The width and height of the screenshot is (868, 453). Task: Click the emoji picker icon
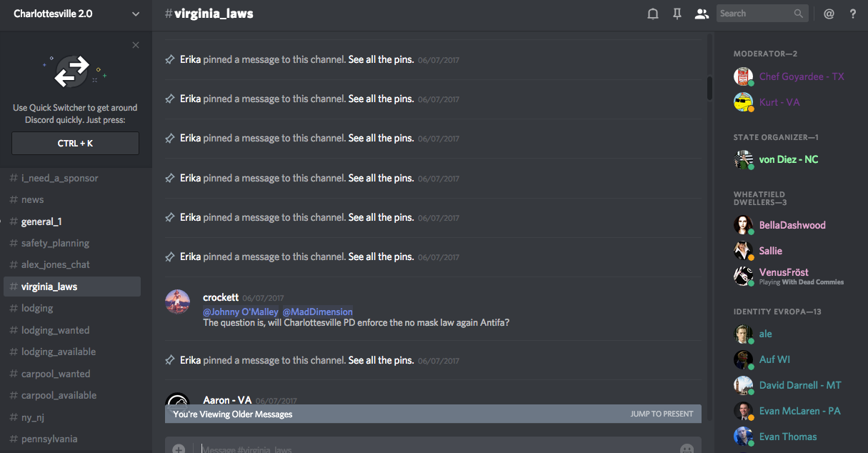(x=687, y=449)
